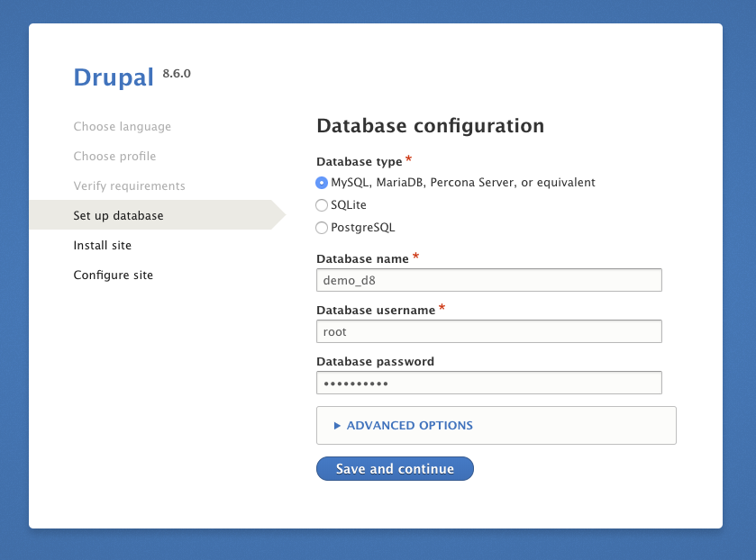This screenshot has height=560, width=756.
Task: Click the Database password label
Action: click(x=376, y=361)
